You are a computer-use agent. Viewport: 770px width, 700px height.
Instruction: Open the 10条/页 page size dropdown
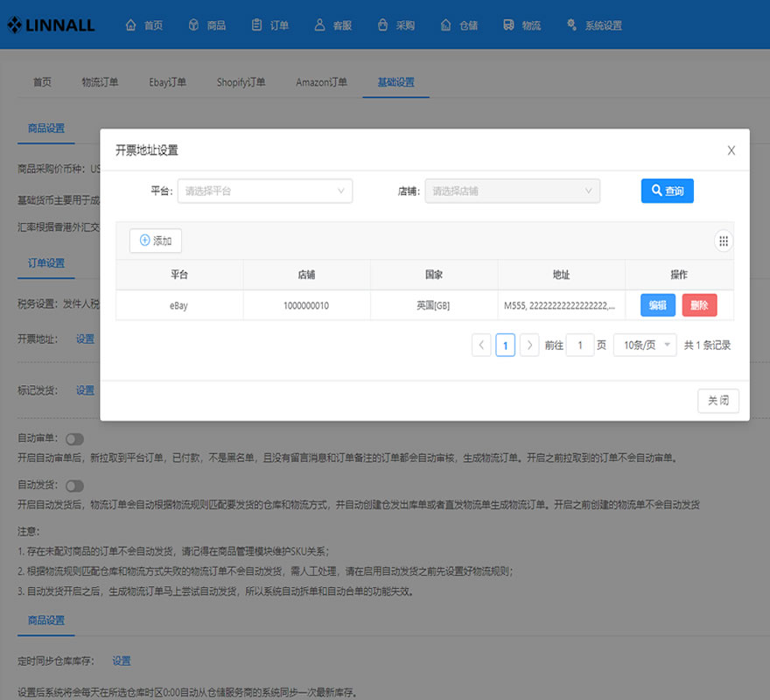[x=645, y=346]
